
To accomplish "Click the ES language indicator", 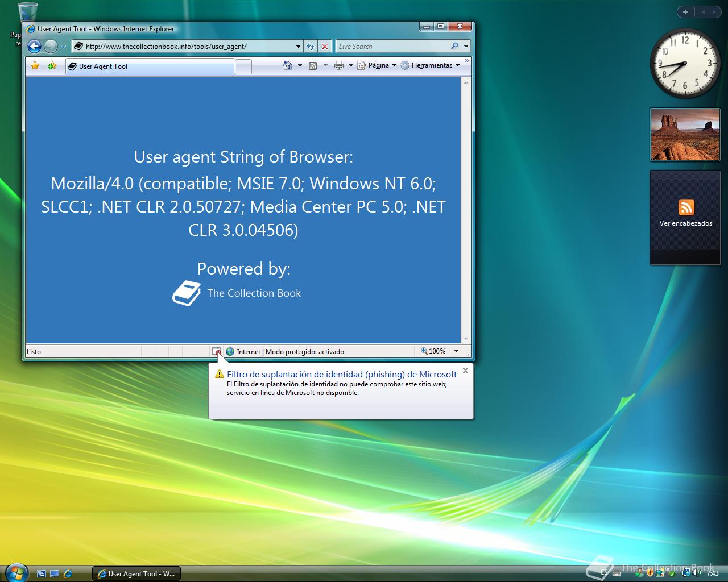I will 604,573.
